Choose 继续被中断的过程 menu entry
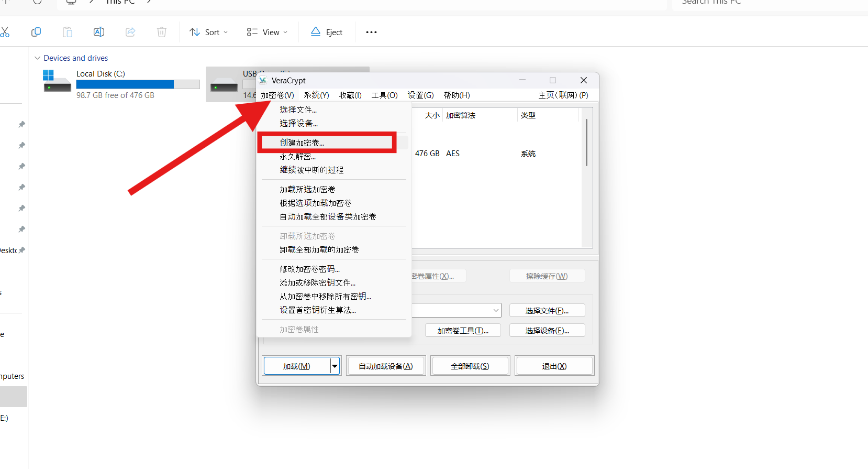868x469 pixels. [x=334, y=170]
